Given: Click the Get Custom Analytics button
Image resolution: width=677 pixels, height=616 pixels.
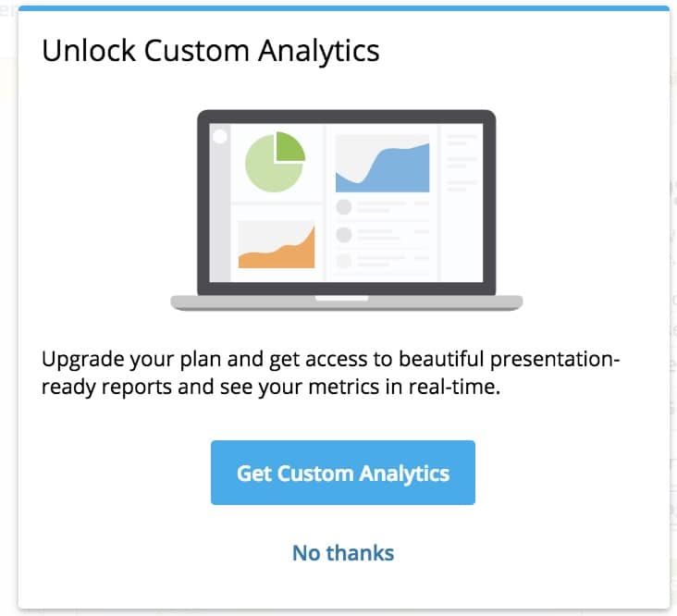Looking at the screenshot, I should pyautogui.click(x=343, y=473).
